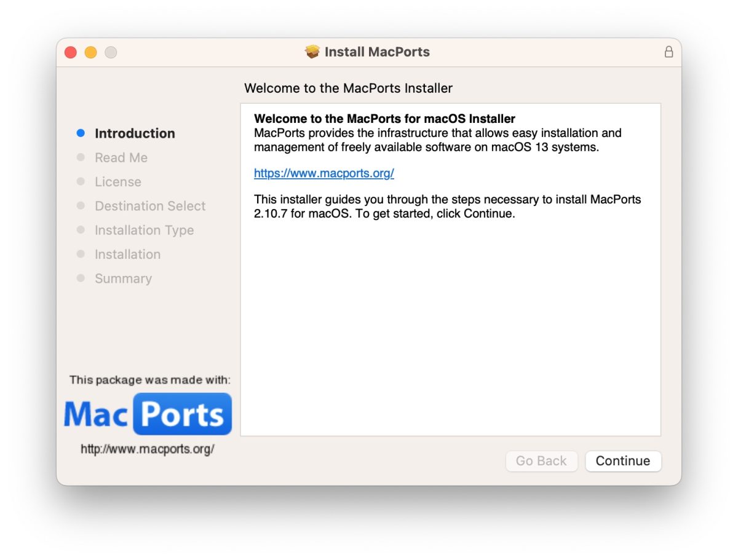The height and width of the screenshot is (560, 738).
Task: Select the Introduction step in sidebar
Action: point(135,133)
